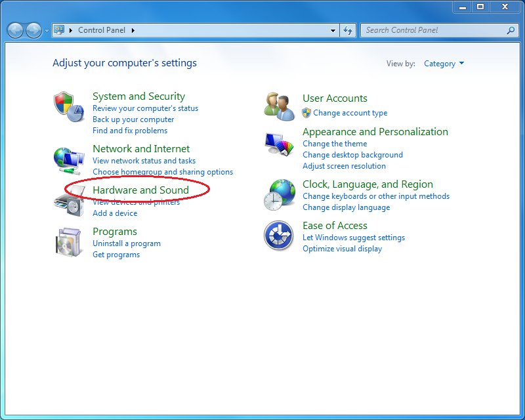525x420 pixels.
Task: Open Change account type link
Action: click(x=350, y=113)
